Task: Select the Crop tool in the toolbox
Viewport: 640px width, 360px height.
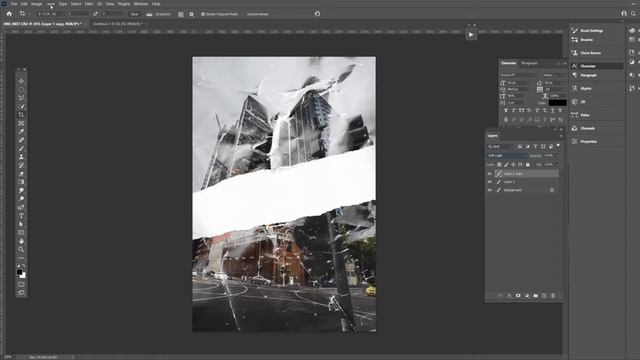Action: [x=21, y=115]
